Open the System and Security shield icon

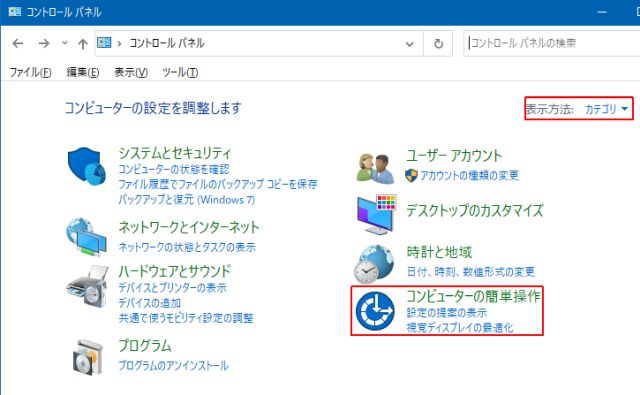tap(87, 166)
